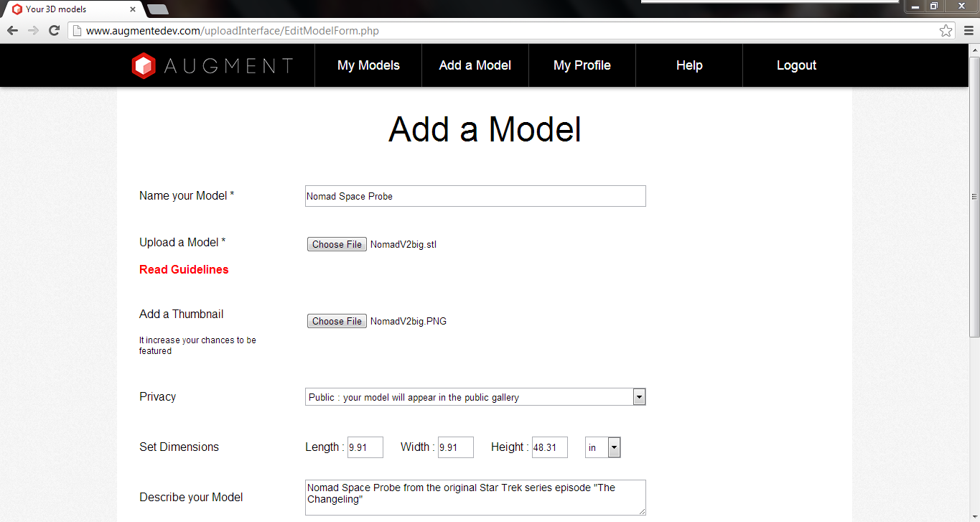Open the Chrome menu icon
Viewport: 980px width, 522px height.
[x=967, y=31]
